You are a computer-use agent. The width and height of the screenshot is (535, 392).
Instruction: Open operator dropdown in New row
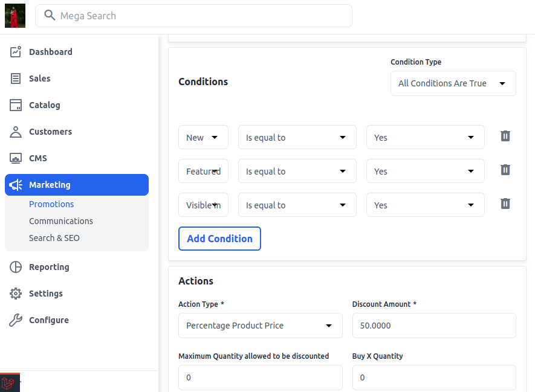[x=297, y=137]
